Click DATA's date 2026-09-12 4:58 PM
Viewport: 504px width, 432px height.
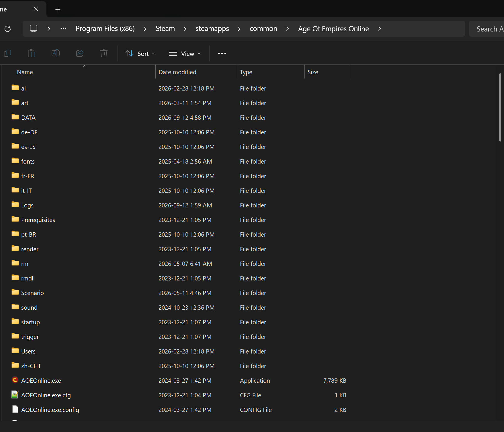point(185,117)
